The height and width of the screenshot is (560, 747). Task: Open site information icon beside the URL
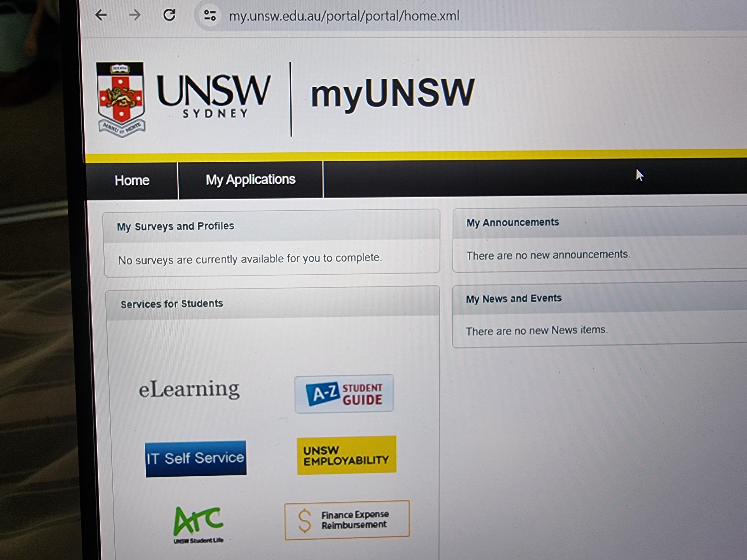(x=210, y=15)
